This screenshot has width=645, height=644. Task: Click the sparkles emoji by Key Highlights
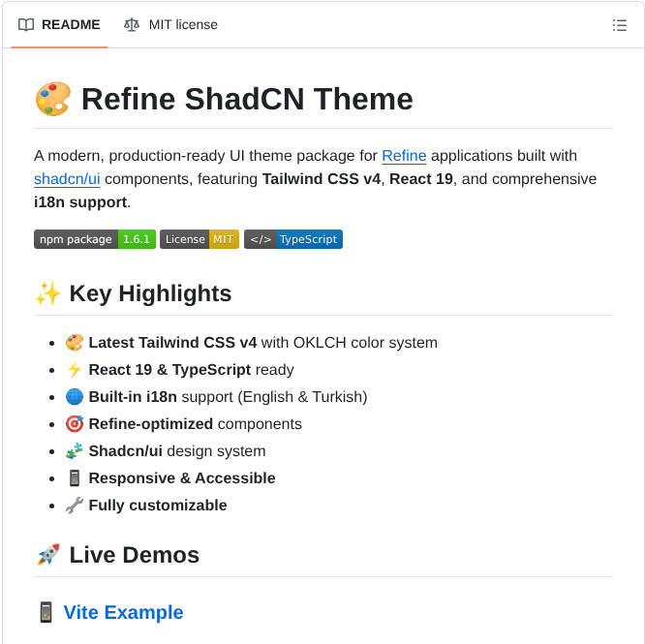click(47, 293)
